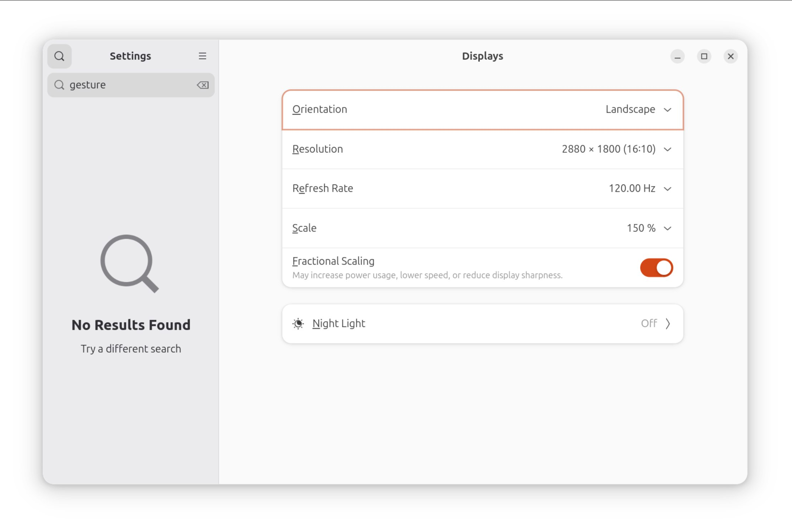Screen dimensions: 792x532
Task: Click the Night Light sun icon
Action: pyautogui.click(x=298, y=324)
